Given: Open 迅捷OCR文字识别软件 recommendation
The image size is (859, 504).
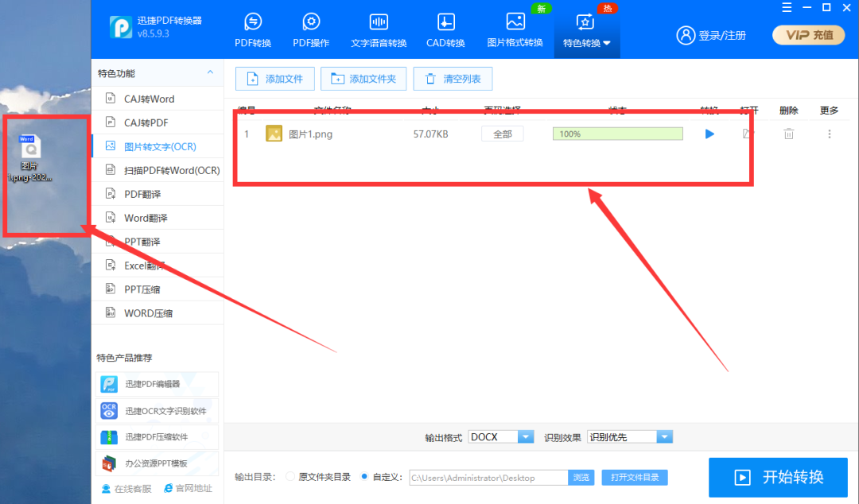Looking at the screenshot, I should [157, 411].
